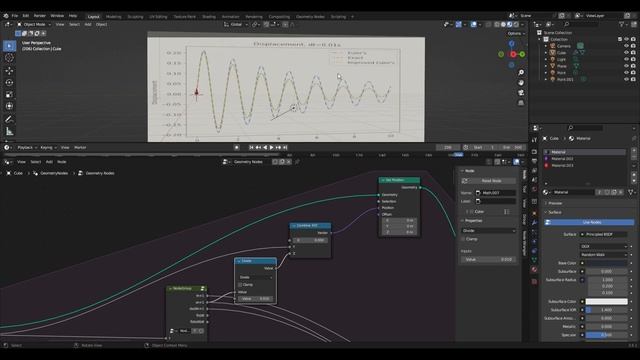Click the node Name field Math.007
This screenshot has width=640, height=360.
pyautogui.click(x=496, y=193)
